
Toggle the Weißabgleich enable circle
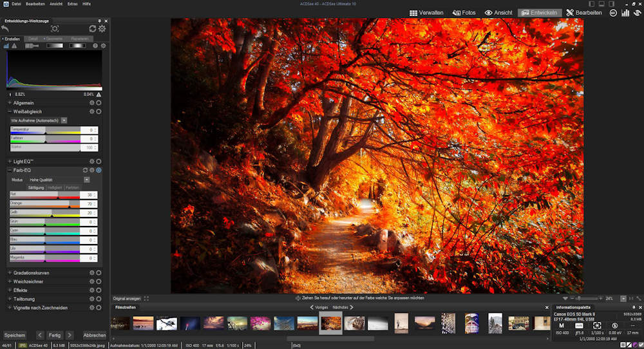[99, 111]
